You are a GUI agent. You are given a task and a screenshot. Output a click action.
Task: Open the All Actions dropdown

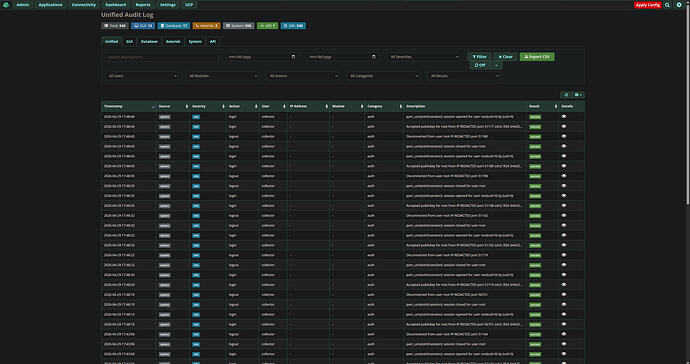[303, 76]
